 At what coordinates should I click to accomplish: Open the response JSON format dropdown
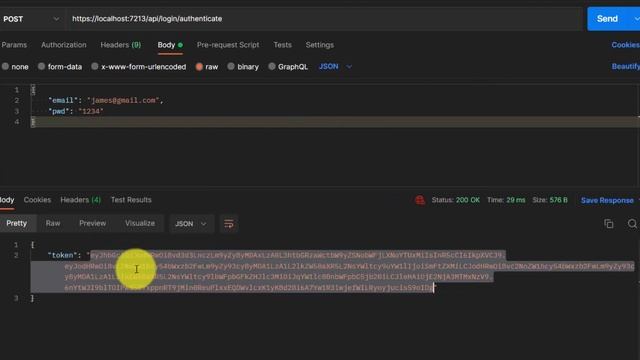tap(191, 224)
